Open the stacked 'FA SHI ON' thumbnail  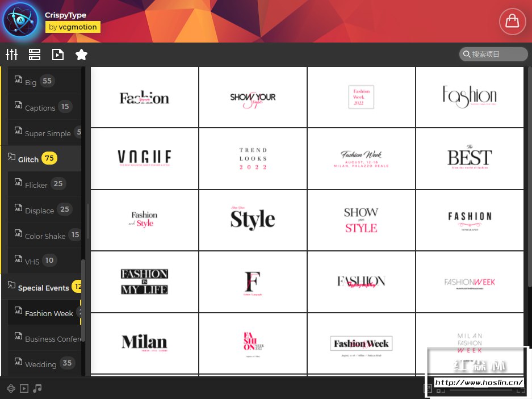click(x=253, y=343)
